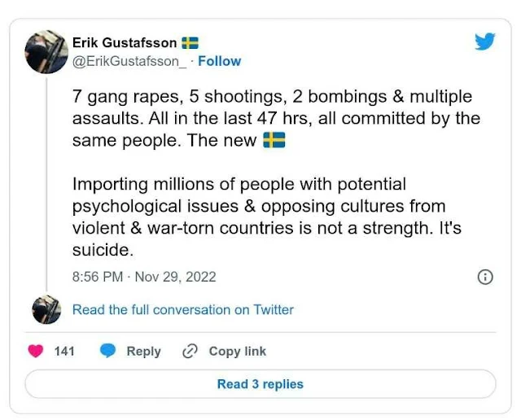The height and width of the screenshot is (420, 521).
Task: Open the Erik Gustafsson display name
Action: (x=125, y=43)
